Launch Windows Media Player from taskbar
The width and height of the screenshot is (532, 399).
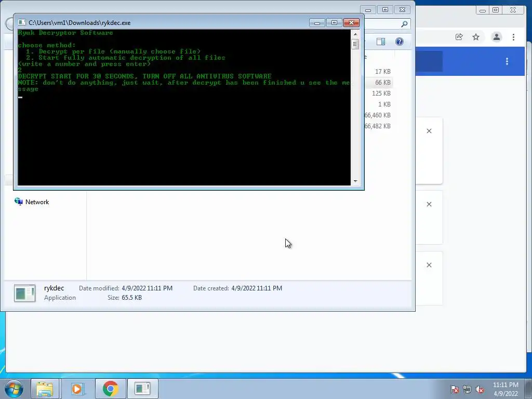(77, 389)
